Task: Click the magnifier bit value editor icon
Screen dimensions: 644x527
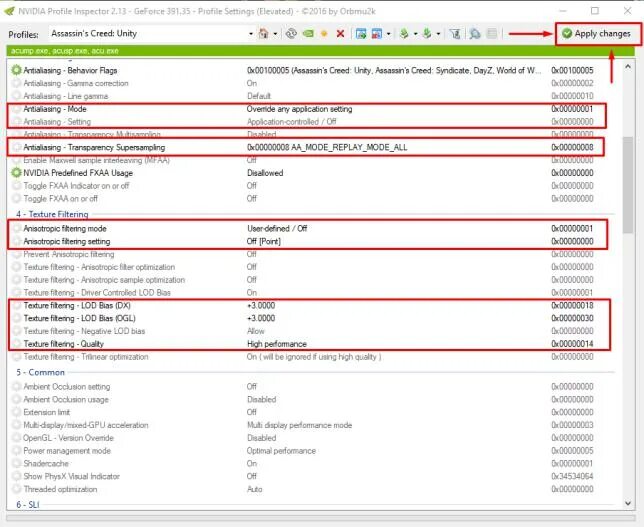Action: [x=475, y=34]
